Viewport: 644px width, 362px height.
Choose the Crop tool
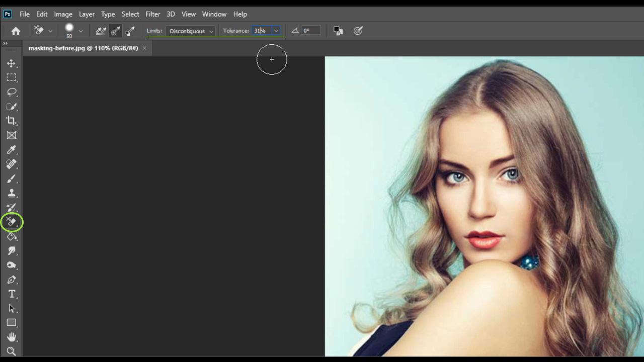12,121
